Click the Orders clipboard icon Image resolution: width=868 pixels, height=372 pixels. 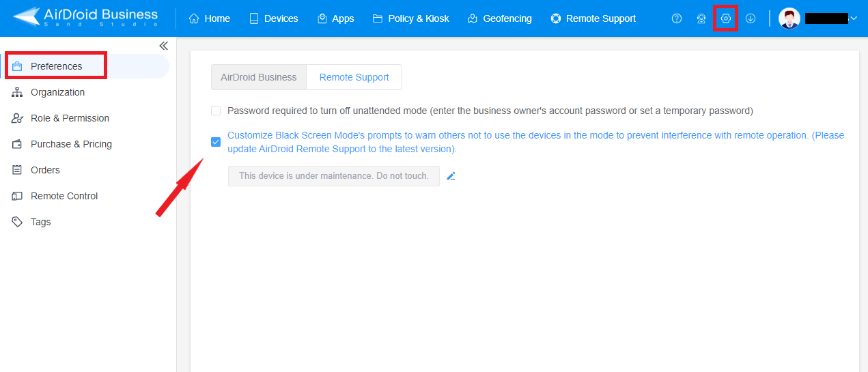[17, 170]
